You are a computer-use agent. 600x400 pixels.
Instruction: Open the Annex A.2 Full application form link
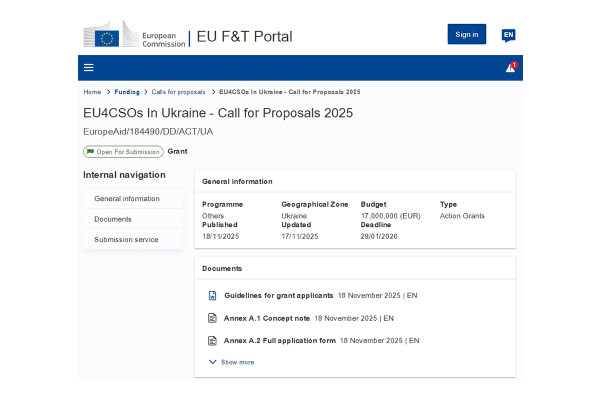point(279,340)
